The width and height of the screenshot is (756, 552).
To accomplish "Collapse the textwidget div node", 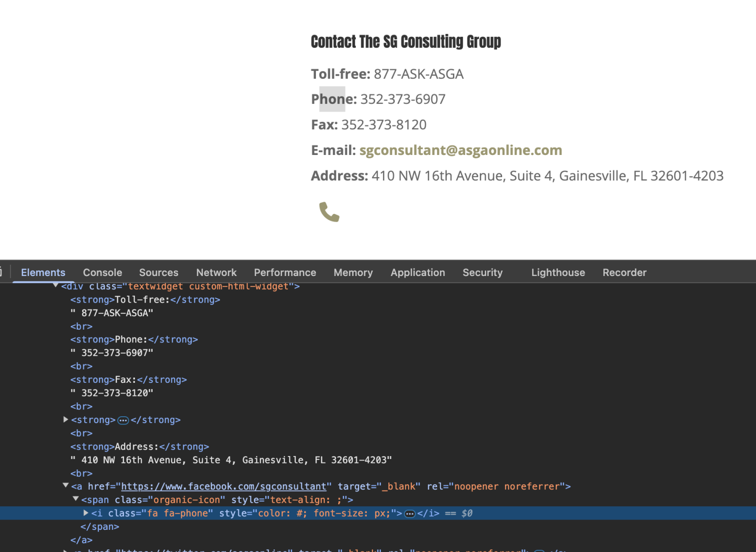I will (56, 286).
